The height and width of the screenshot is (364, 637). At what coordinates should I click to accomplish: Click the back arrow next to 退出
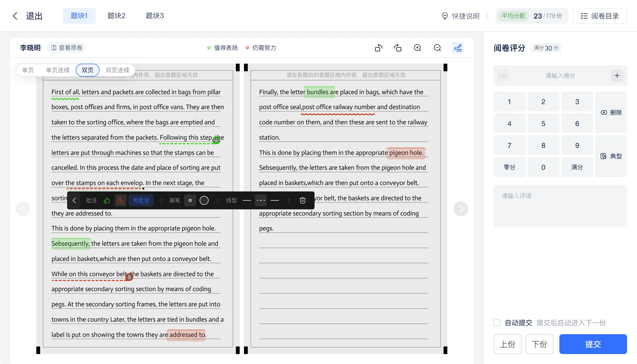pyautogui.click(x=15, y=16)
